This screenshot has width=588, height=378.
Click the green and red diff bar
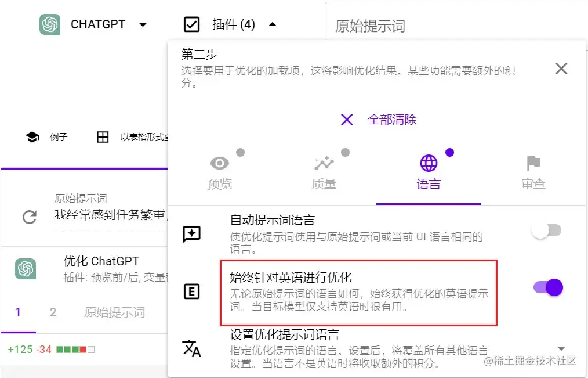[x=75, y=350]
